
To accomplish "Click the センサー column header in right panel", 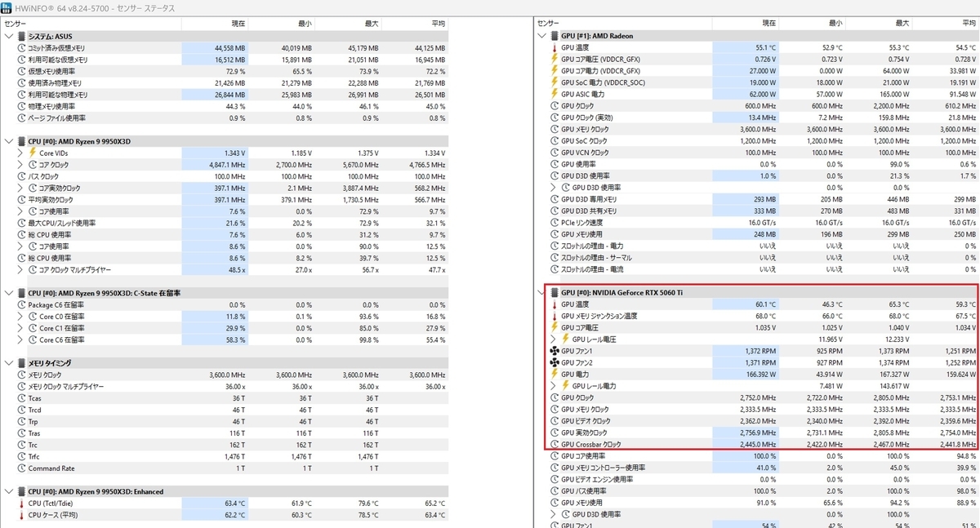I will [x=623, y=24].
